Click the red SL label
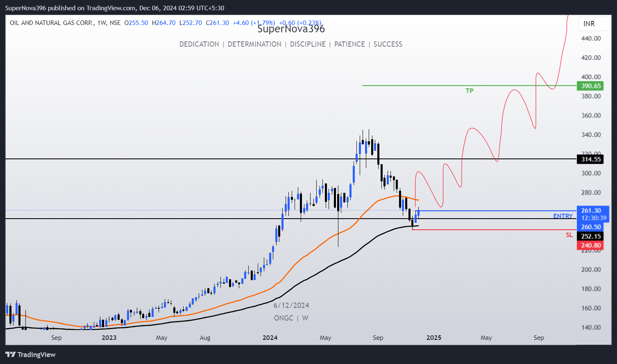The image size is (617, 364). pos(569,235)
